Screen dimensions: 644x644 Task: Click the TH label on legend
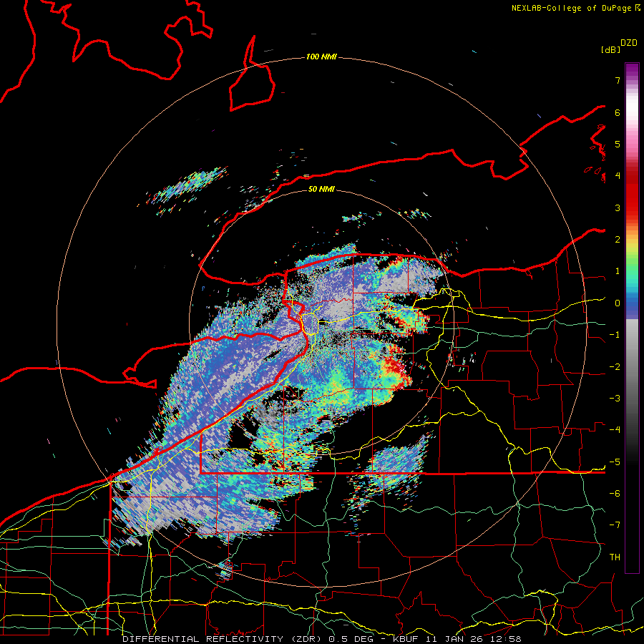point(615,557)
